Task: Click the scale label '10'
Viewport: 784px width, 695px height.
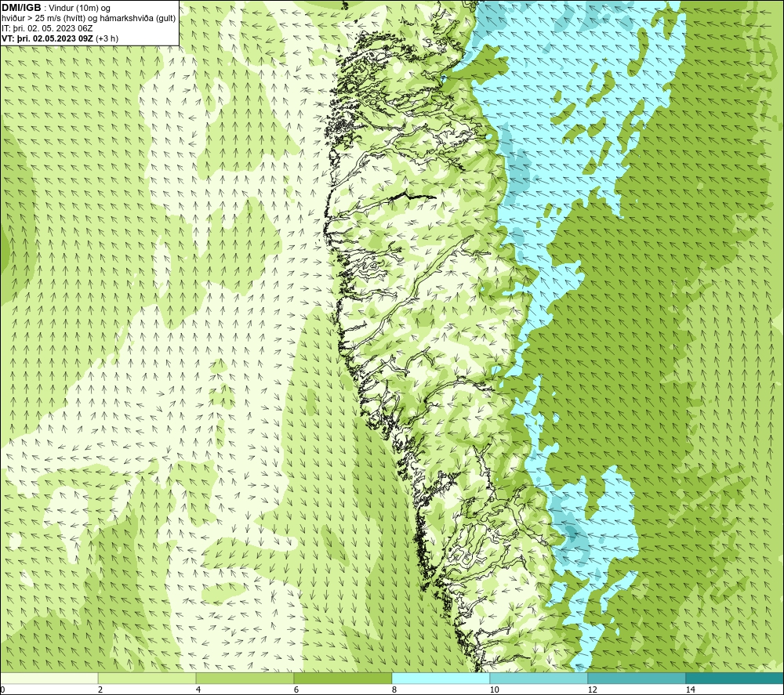Action: [x=494, y=690]
